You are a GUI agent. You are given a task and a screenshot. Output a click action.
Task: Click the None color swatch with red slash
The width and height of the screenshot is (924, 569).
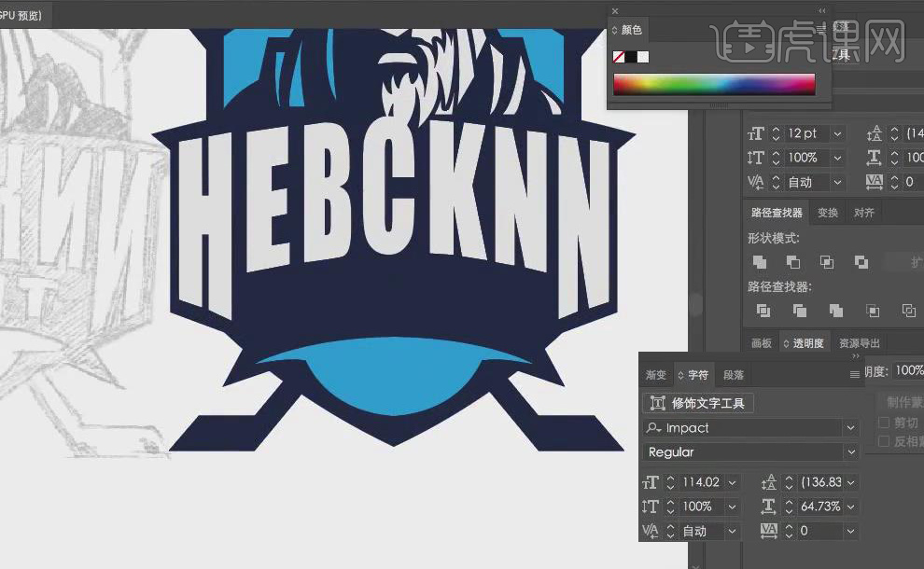pyautogui.click(x=619, y=57)
